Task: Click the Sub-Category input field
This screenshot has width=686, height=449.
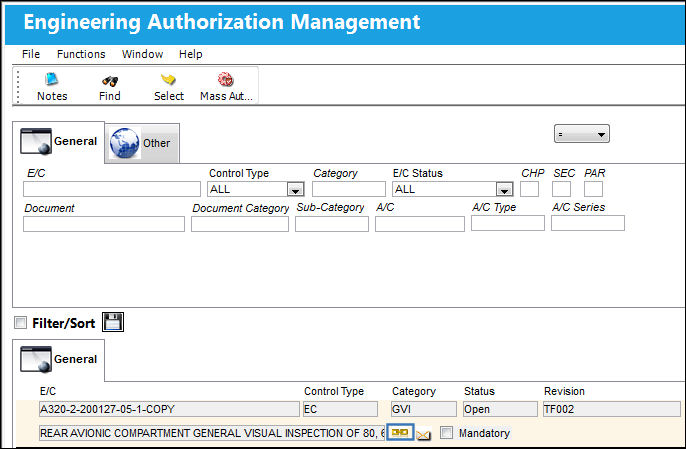Action: coord(332,224)
